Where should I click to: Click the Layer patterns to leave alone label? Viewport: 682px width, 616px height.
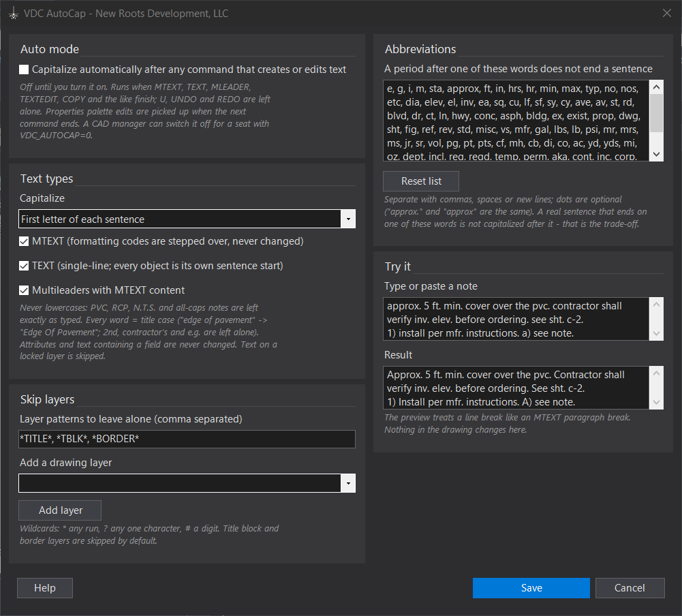coord(131,419)
